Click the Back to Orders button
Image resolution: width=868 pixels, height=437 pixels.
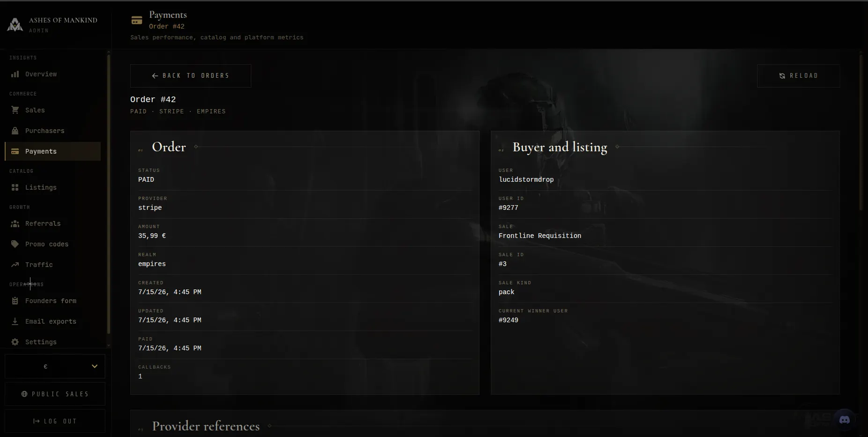coord(191,76)
